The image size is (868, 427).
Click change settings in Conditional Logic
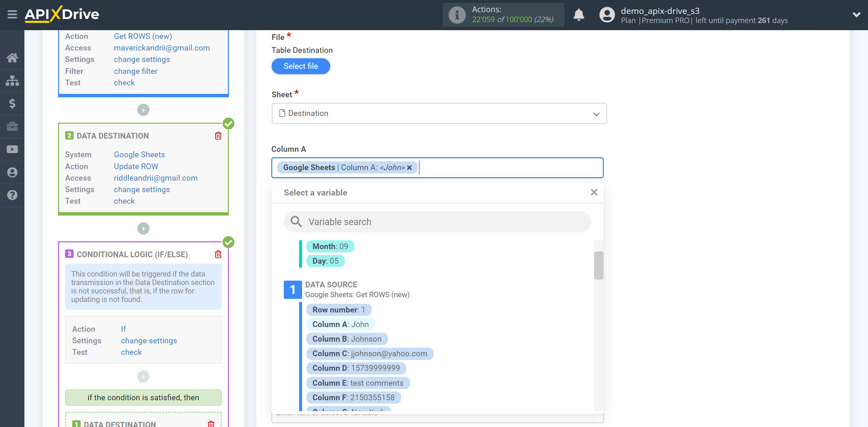(x=149, y=341)
